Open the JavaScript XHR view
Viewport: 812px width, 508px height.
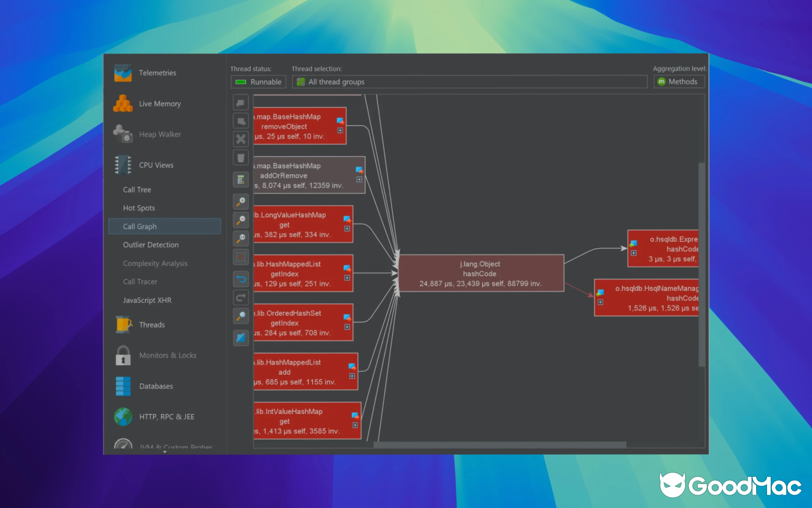point(146,300)
